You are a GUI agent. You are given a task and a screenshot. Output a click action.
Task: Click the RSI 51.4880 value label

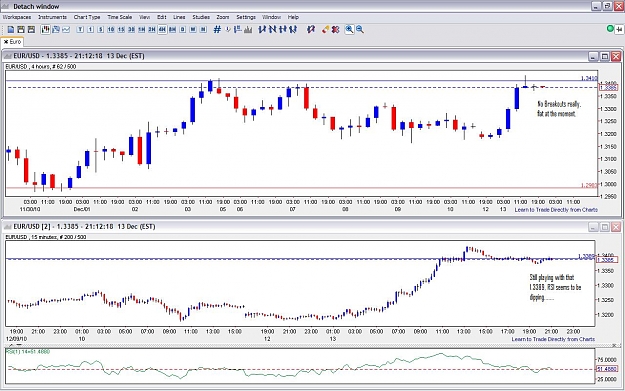(x=607, y=369)
